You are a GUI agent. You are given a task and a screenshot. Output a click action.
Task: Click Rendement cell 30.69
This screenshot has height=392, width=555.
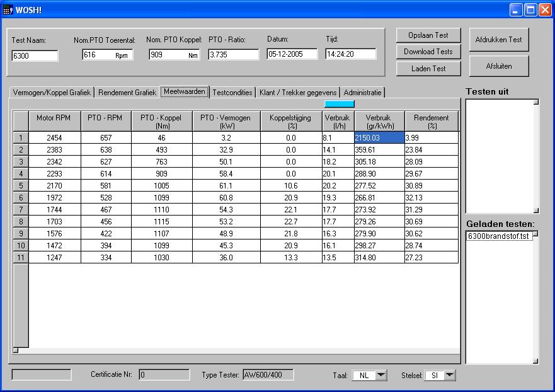pyautogui.click(x=432, y=222)
